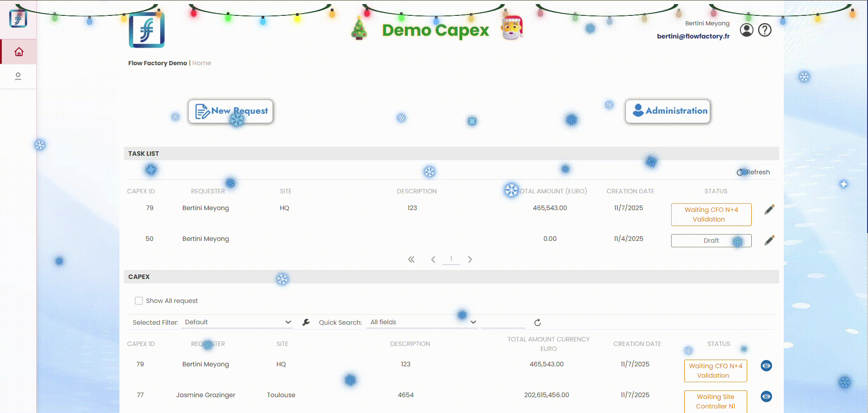Enable the Show All request checkbox

pos(139,301)
